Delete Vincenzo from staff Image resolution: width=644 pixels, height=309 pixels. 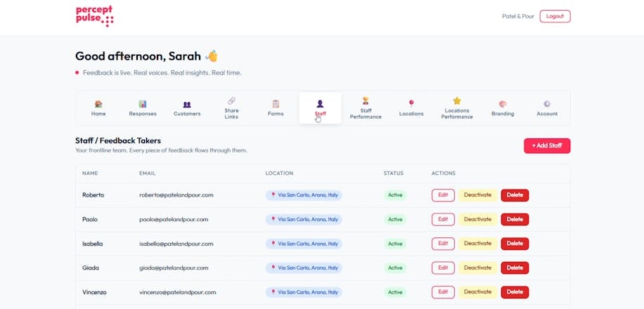point(515,292)
